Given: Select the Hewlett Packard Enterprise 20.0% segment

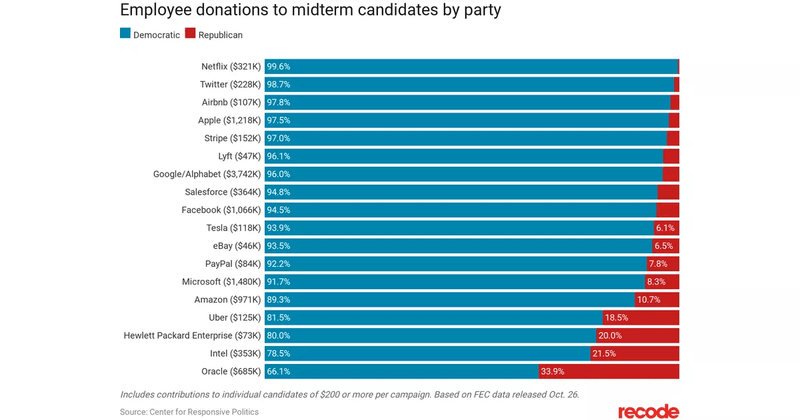Looking at the screenshot, I should point(637,335).
